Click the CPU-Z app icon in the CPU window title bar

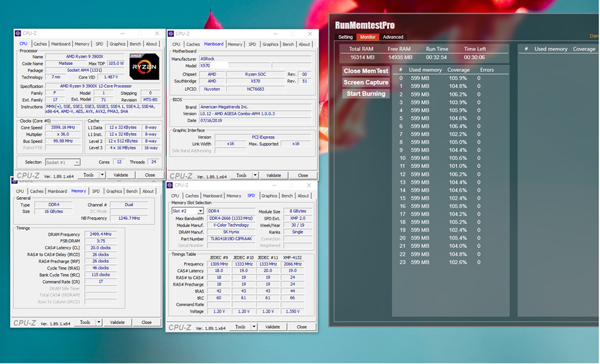coord(17,33)
